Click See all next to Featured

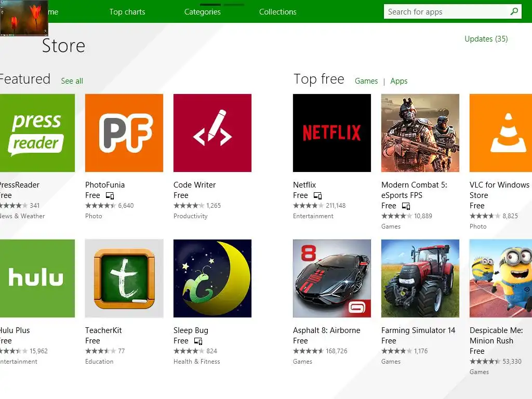[72, 81]
